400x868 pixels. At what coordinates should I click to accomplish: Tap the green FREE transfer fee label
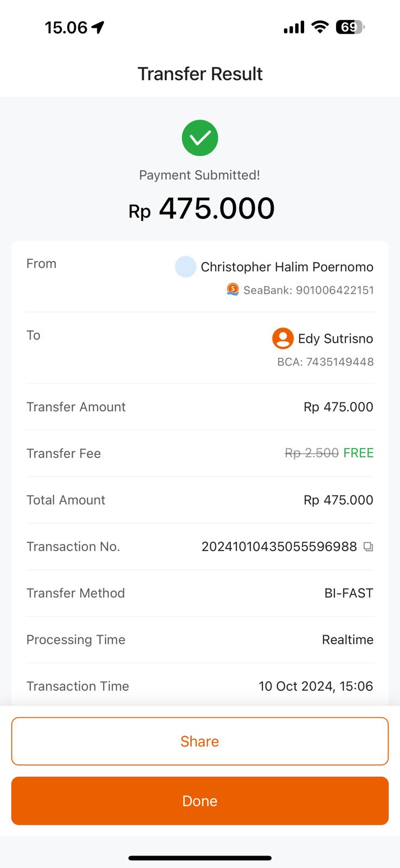tap(358, 453)
